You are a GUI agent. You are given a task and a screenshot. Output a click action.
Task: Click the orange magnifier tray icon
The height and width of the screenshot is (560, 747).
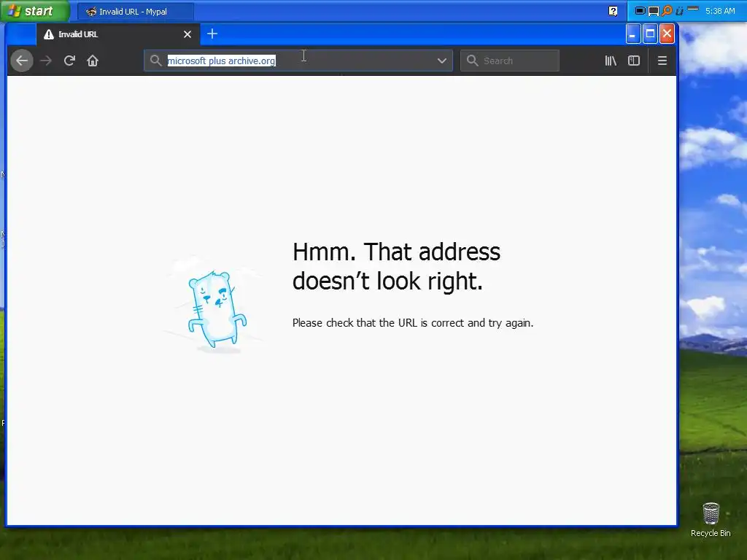coord(667,10)
